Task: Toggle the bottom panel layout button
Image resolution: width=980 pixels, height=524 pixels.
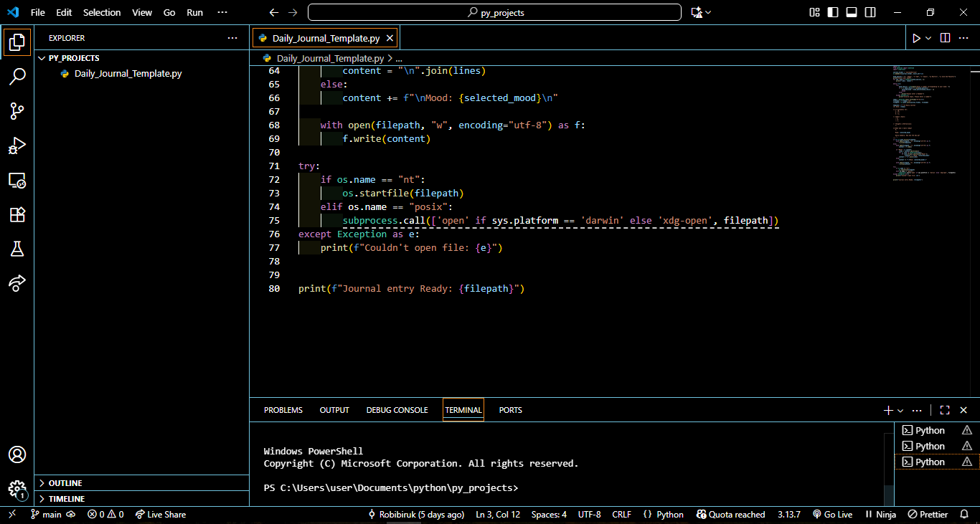Action: (852, 12)
